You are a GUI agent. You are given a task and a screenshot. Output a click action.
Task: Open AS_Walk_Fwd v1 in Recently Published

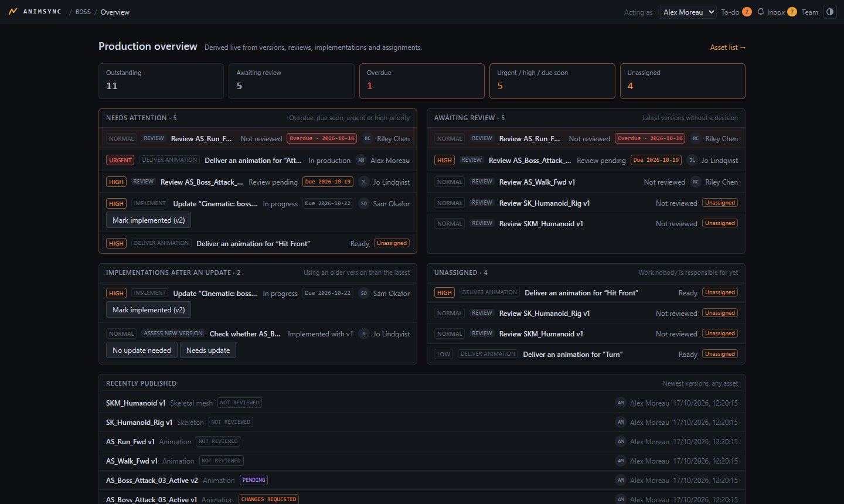pyautogui.click(x=132, y=461)
